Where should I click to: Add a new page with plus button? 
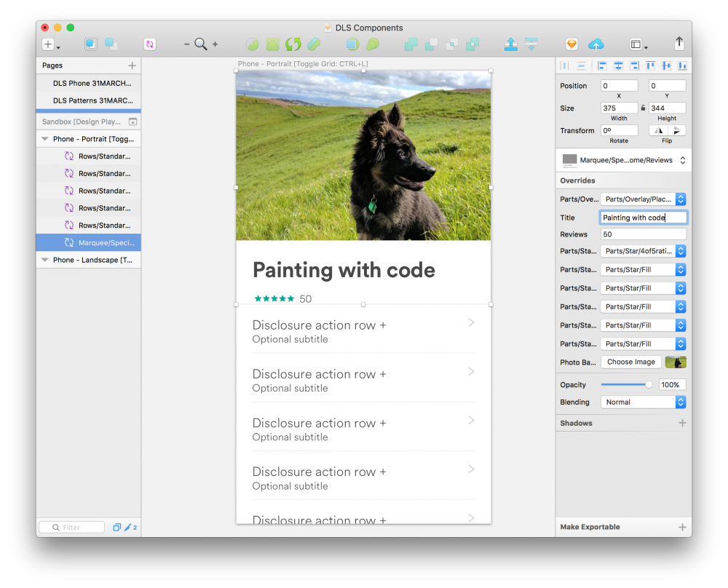[x=132, y=65]
